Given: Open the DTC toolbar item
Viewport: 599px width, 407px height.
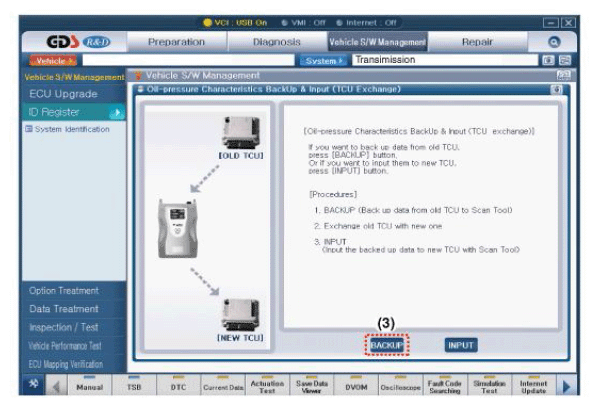Looking at the screenshot, I should (178, 386).
